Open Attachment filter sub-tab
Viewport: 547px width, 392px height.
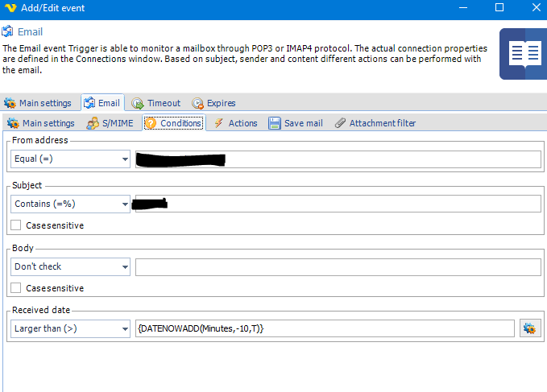click(375, 123)
